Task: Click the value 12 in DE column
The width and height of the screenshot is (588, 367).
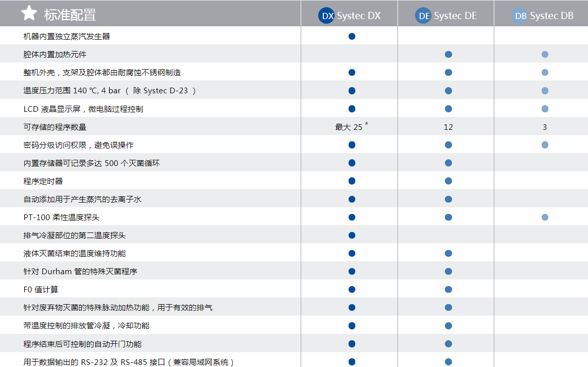Action: tap(448, 127)
